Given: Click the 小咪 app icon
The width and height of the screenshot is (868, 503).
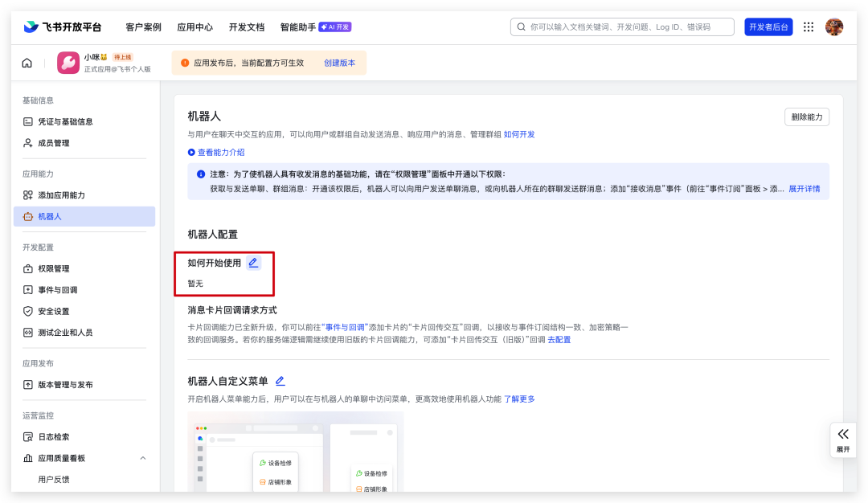Looking at the screenshot, I should tap(68, 63).
